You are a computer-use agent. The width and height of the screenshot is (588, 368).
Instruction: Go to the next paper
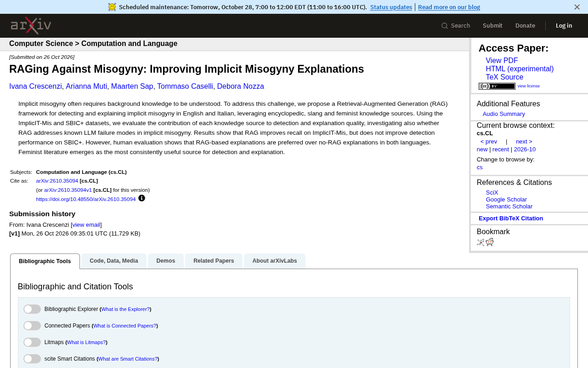click(524, 142)
